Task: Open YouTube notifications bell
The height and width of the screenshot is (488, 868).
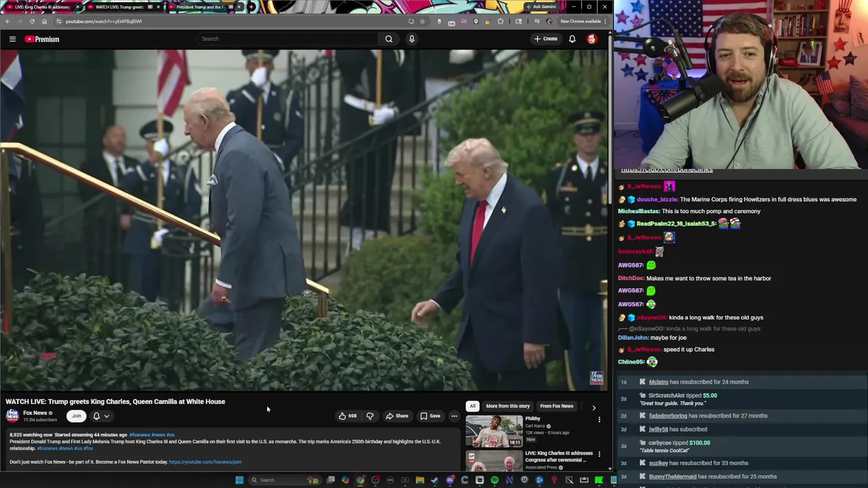Action: tap(572, 39)
